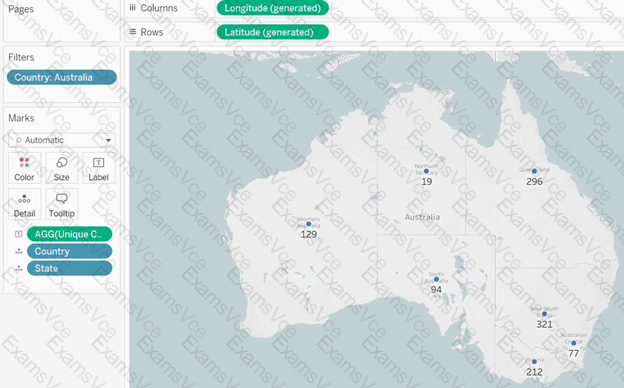Select the Country: Australia filter pill
Screen dimensions: 624x388
coord(62,77)
